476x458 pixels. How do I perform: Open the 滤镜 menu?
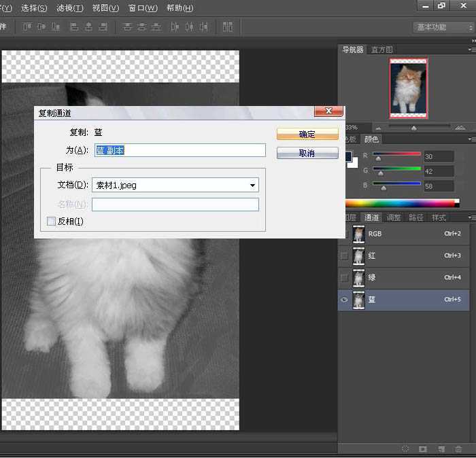(69, 8)
